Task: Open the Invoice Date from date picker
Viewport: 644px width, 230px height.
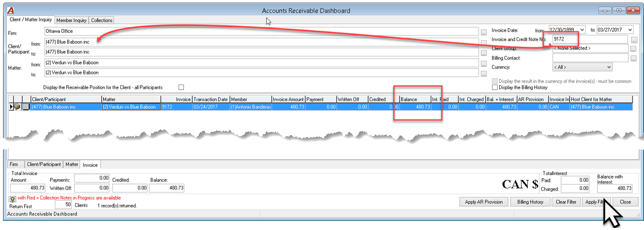Action: (x=582, y=30)
